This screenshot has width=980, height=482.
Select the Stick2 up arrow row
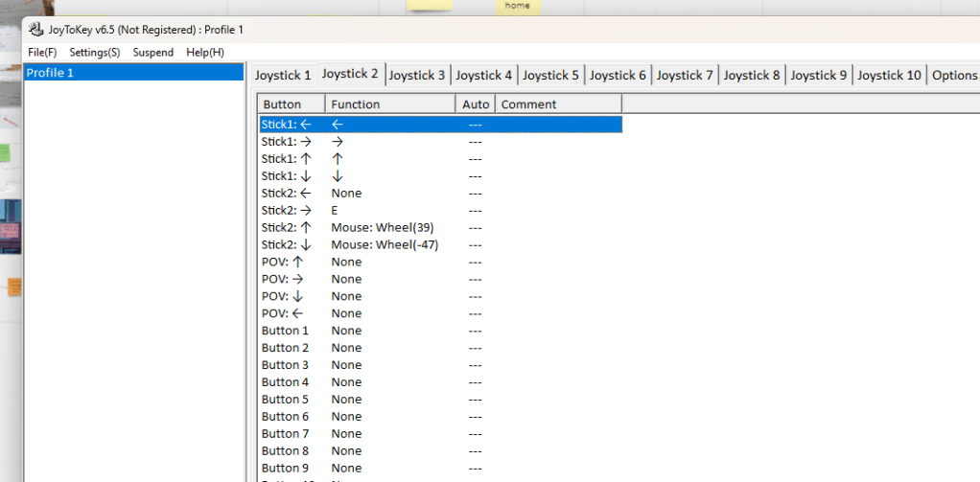441,227
